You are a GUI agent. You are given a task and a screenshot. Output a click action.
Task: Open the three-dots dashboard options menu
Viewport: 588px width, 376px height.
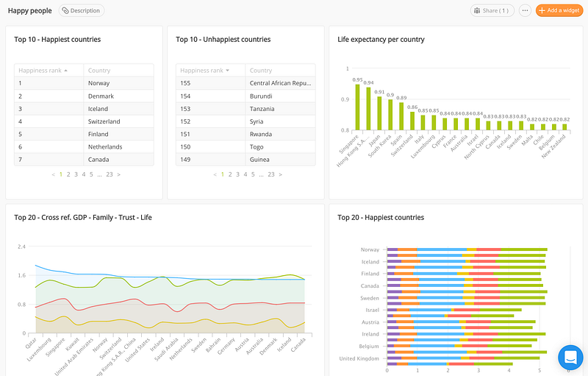(525, 10)
